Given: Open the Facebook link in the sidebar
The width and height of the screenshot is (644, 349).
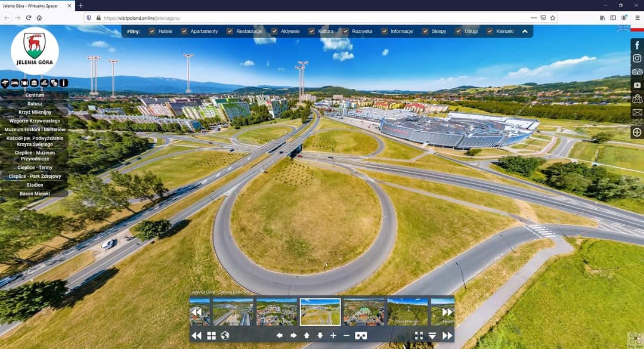Looking at the screenshot, I should pos(637,45).
